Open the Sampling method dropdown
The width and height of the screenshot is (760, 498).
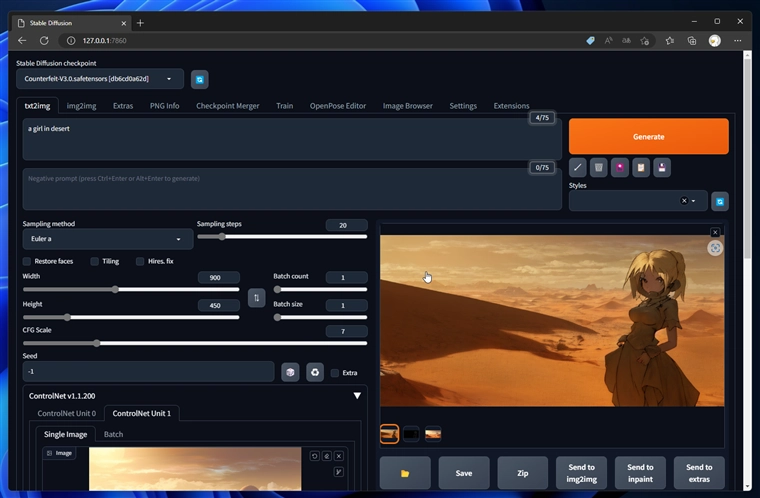107,240
